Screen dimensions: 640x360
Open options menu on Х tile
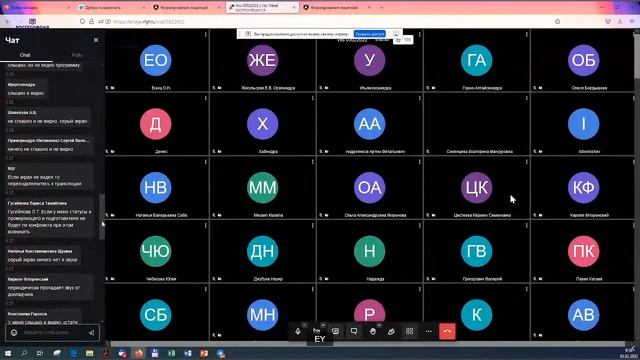(313, 98)
